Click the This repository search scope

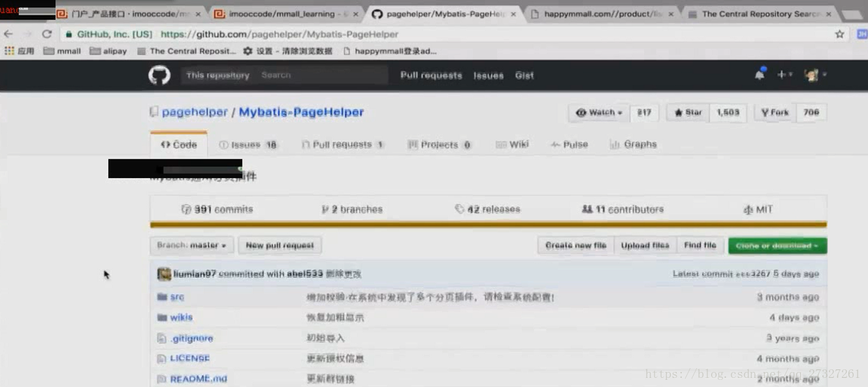tap(217, 75)
